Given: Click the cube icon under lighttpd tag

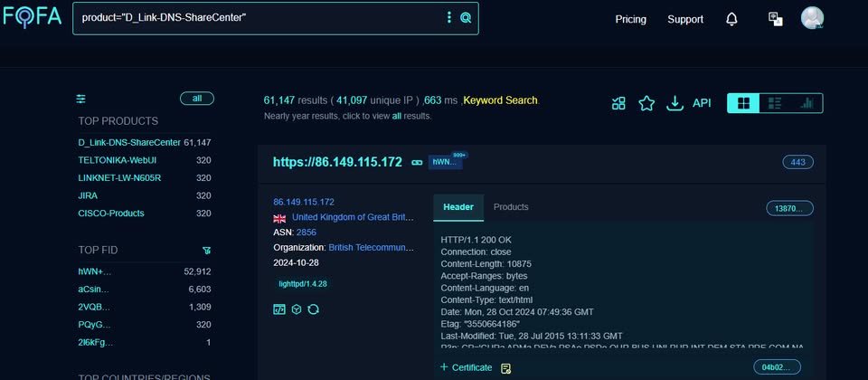Looking at the screenshot, I should pyautogui.click(x=297, y=309).
